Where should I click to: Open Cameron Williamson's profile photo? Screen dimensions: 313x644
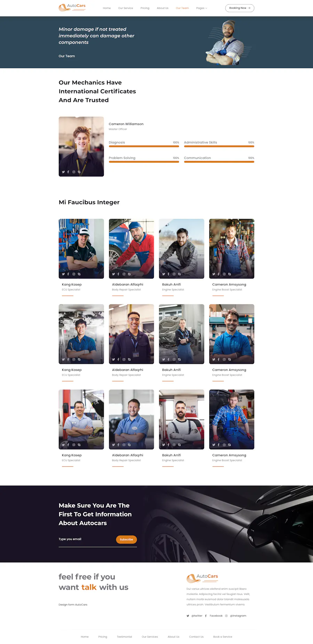coord(81,146)
